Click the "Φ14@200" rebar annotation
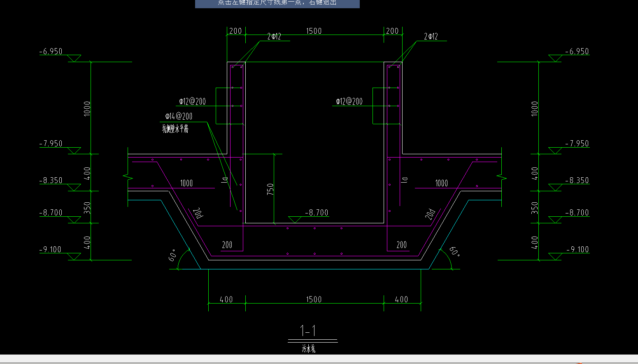This screenshot has width=638, height=364. click(179, 116)
